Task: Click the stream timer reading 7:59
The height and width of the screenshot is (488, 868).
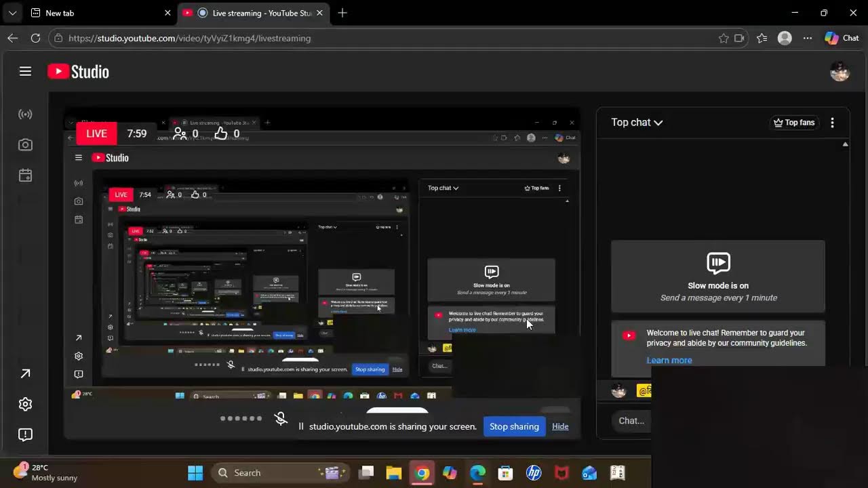Action: click(137, 134)
